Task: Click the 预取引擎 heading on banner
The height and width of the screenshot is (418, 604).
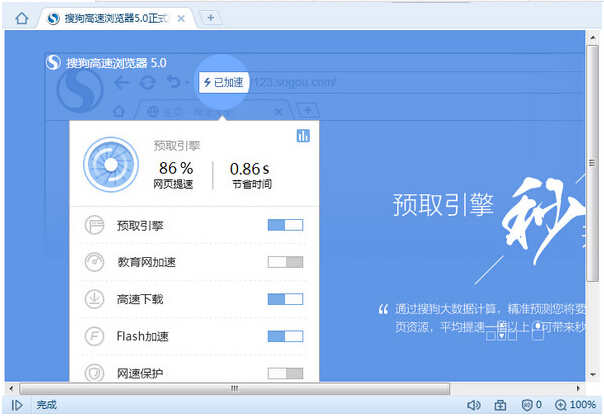Action: pos(443,205)
